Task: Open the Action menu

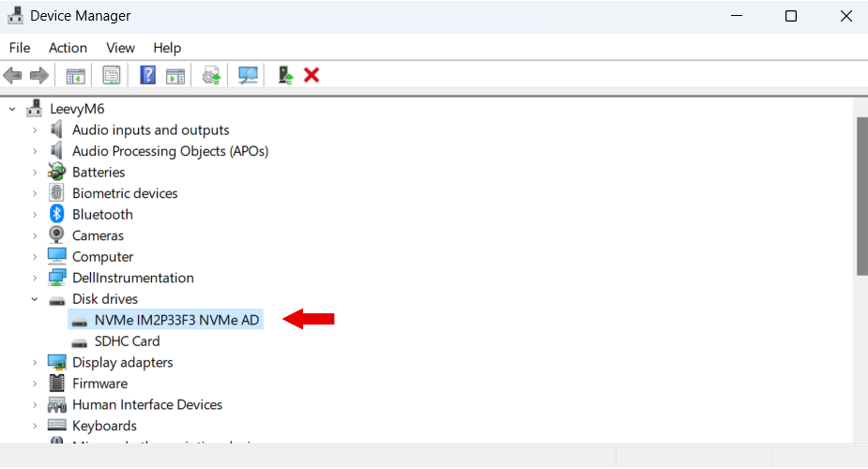Action: tap(68, 48)
